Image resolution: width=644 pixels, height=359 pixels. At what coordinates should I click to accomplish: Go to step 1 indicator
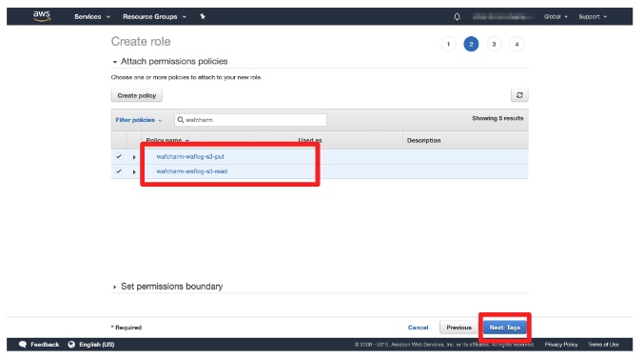pos(448,44)
